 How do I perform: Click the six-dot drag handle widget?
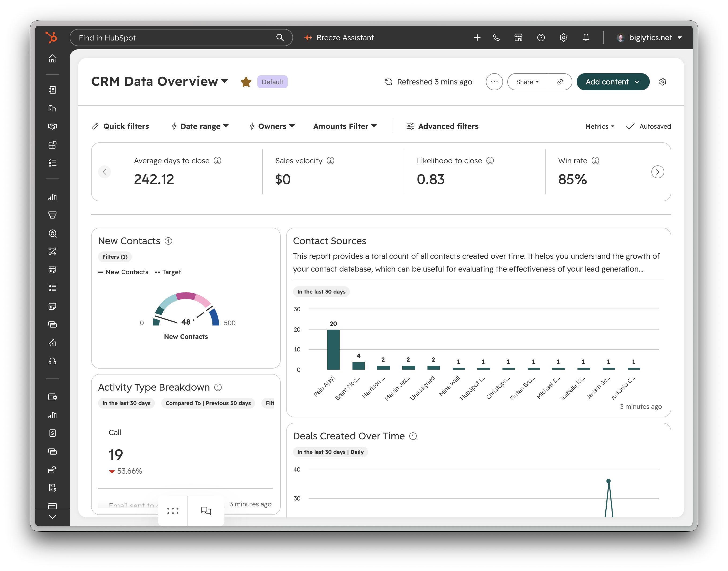(x=173, y=510)
